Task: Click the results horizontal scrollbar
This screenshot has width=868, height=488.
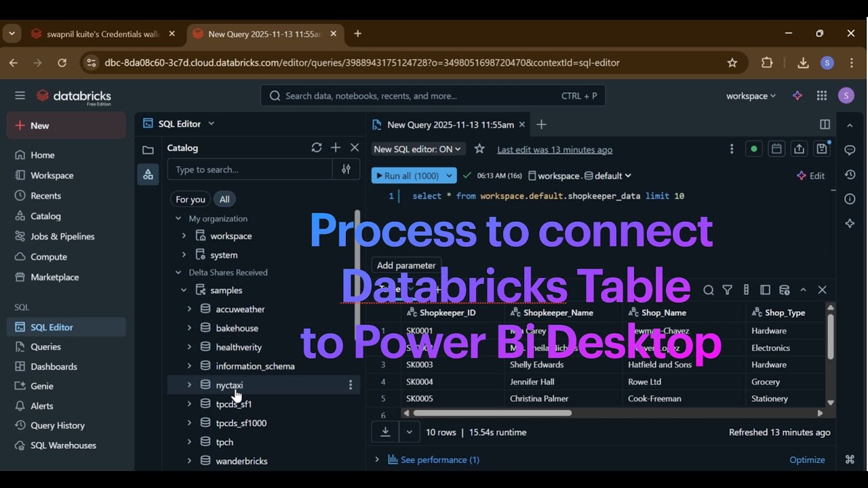Action: (x=492, y=413)
